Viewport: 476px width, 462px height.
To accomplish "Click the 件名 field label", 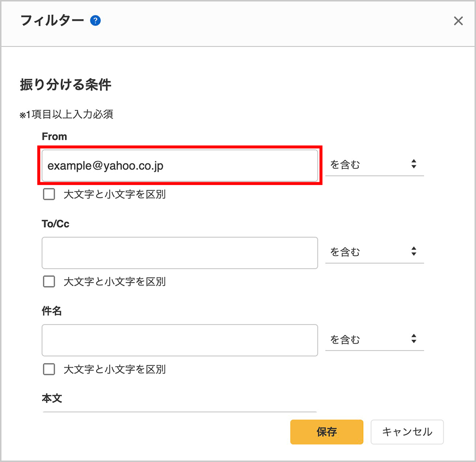I will coord(51,311).
